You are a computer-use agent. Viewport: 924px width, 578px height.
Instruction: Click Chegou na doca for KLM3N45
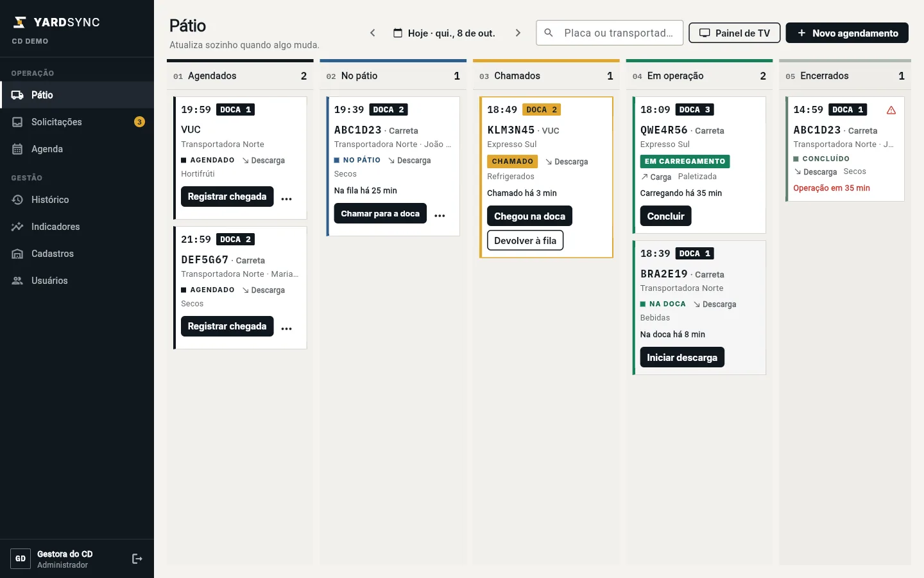pyautogui.click(x=529, y=216)
